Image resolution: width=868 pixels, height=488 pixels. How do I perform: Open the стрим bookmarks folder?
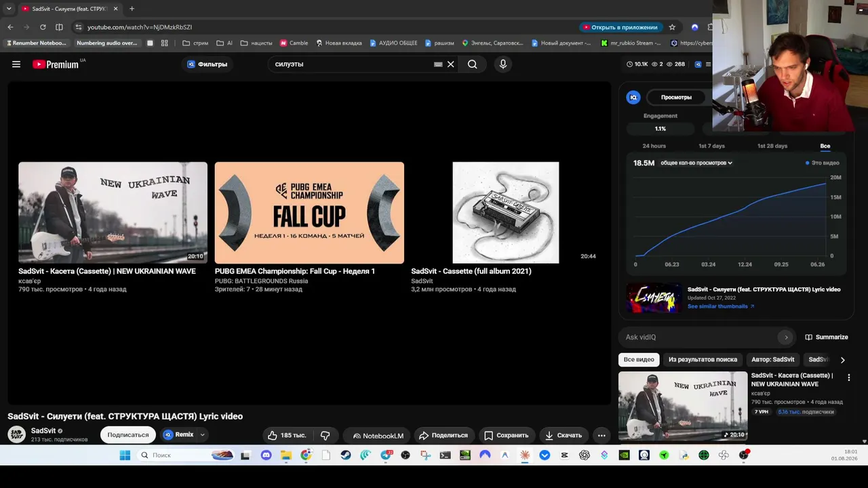(195, 43)
